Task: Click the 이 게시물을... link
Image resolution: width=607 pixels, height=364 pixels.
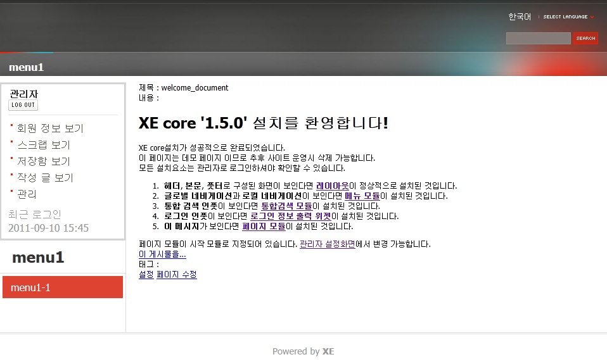Action: pos(162,254)
